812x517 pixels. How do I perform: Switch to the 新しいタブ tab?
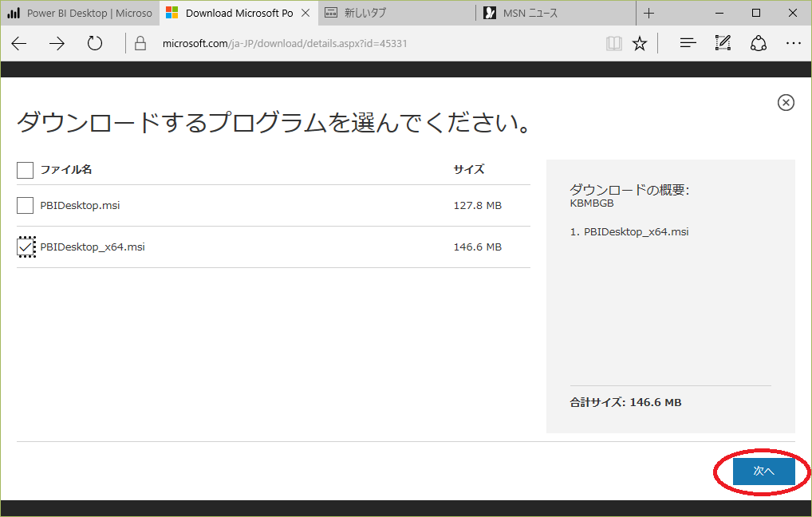coord(396,13)
